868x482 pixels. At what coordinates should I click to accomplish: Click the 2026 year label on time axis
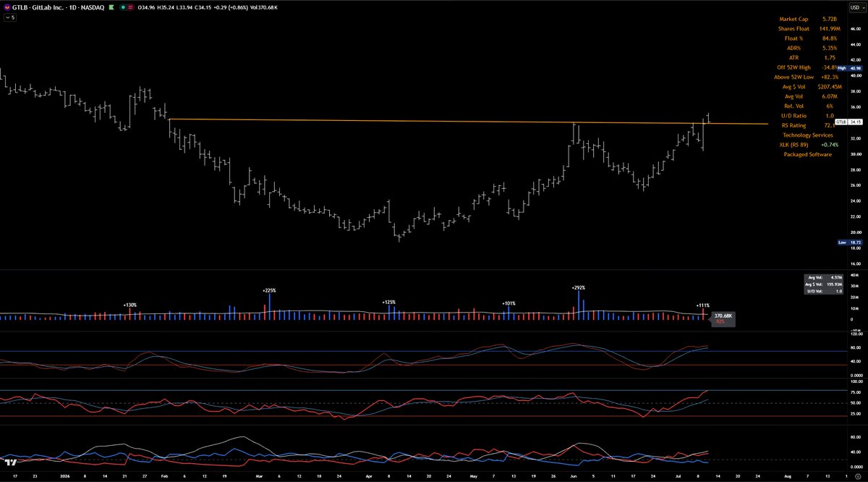66,476
